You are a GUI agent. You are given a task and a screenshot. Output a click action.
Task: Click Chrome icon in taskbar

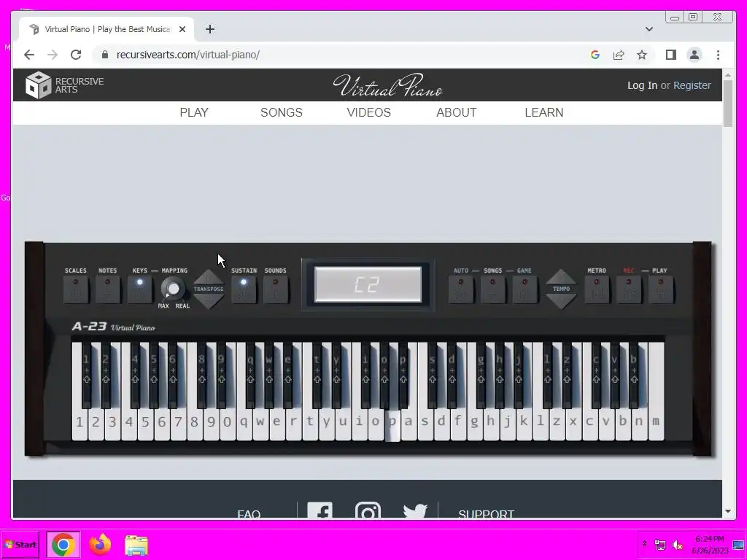pos(63,544)
